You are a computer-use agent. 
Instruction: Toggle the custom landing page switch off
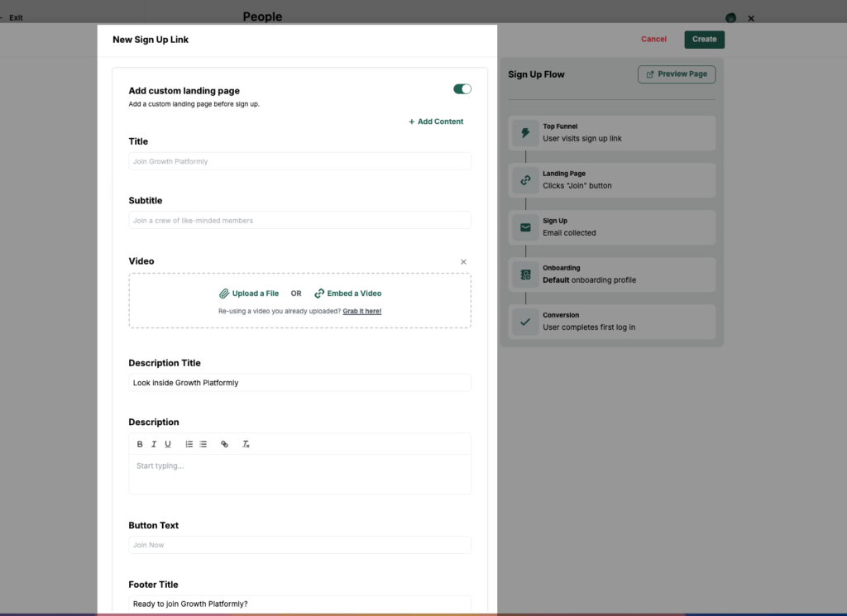462,89
